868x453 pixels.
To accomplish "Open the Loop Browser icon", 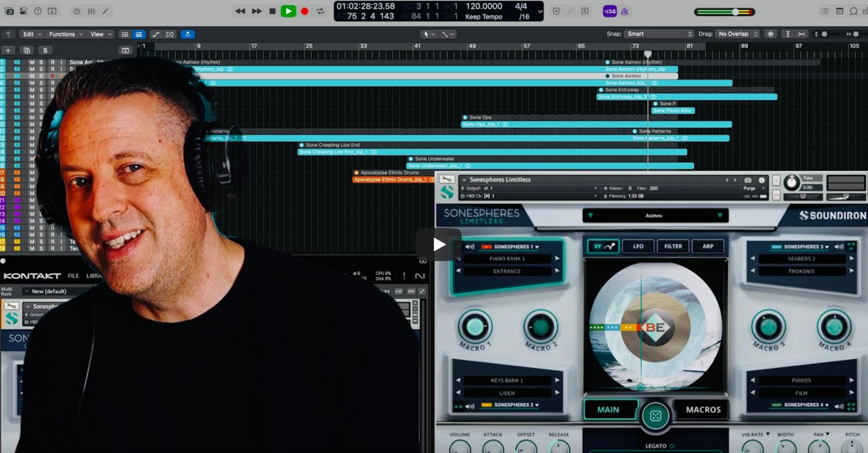I will [x=854, y=11].
